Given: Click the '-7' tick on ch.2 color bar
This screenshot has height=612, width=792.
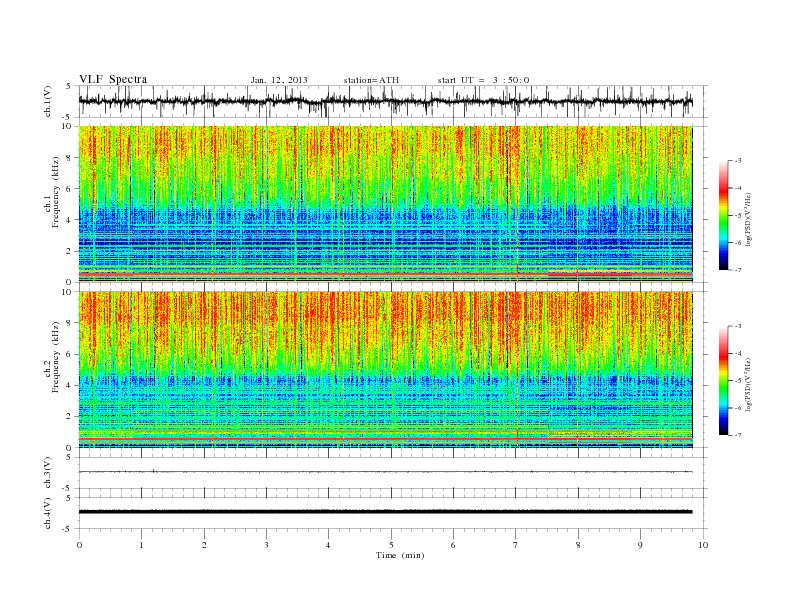Looking at the screenshot, I should pos(737,435).
